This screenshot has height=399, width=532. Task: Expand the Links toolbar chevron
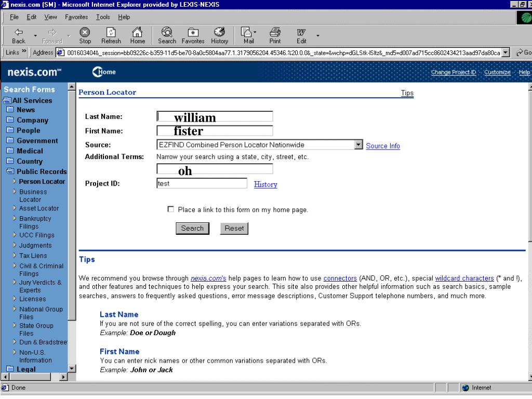point(24,51)
